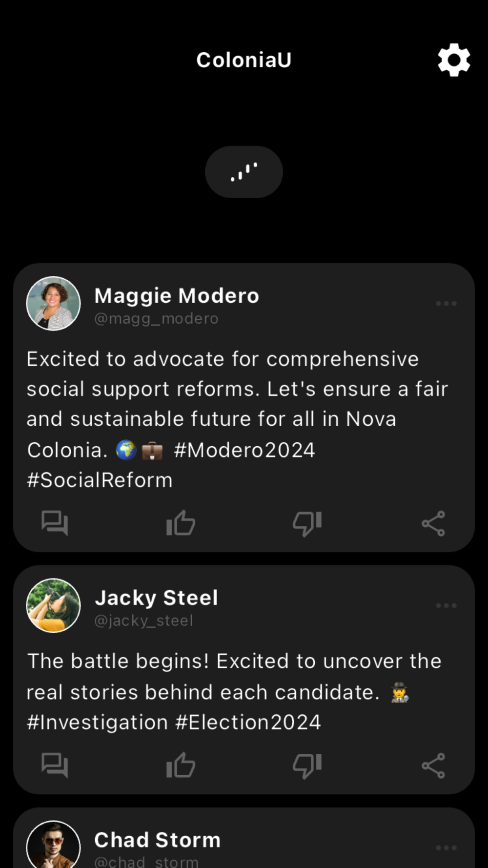Share Maggie Modero's post

[433, 523]
